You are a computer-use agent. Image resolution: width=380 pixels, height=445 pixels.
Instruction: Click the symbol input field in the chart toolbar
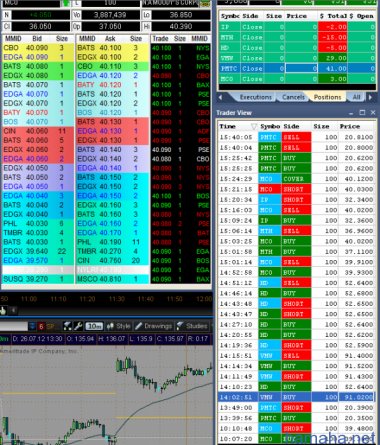click(x=14, y=326)
